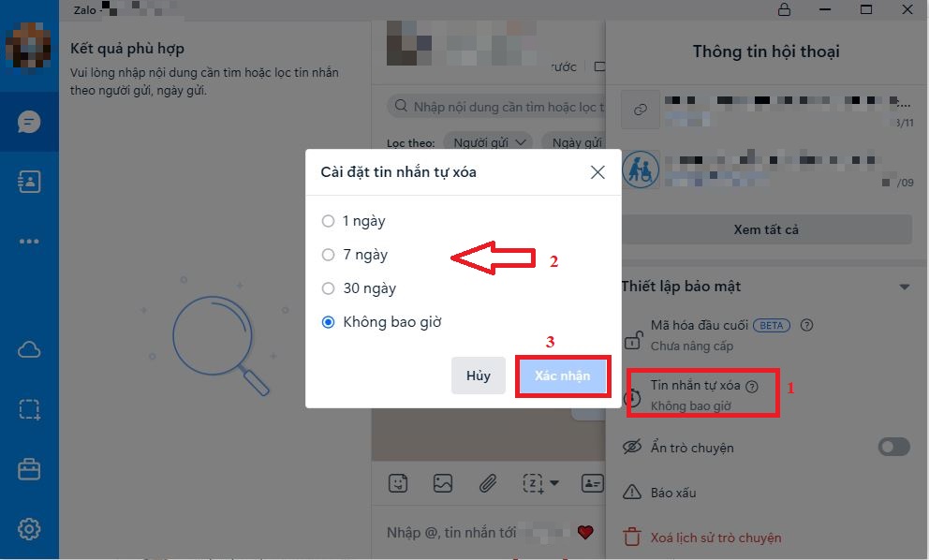The image size is (929, 560).
Task: Click "Xoá lịch sử trò chuyện" option
Action: point(715,538)
